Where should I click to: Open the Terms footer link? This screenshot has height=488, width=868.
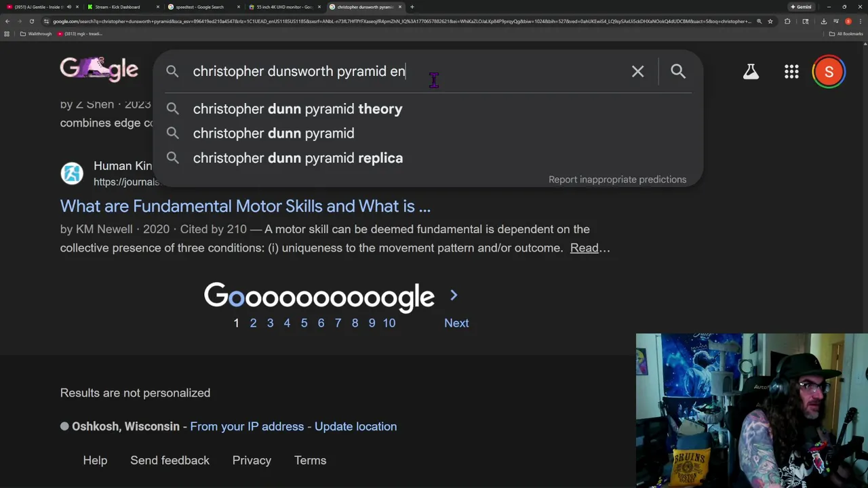coord(310,460)
